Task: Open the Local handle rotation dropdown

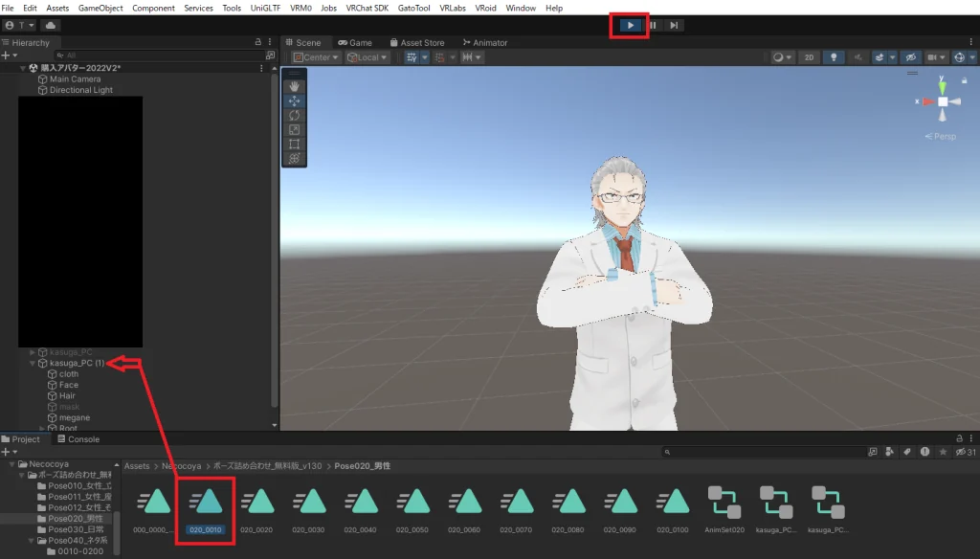Action: [x=367, y=56]
